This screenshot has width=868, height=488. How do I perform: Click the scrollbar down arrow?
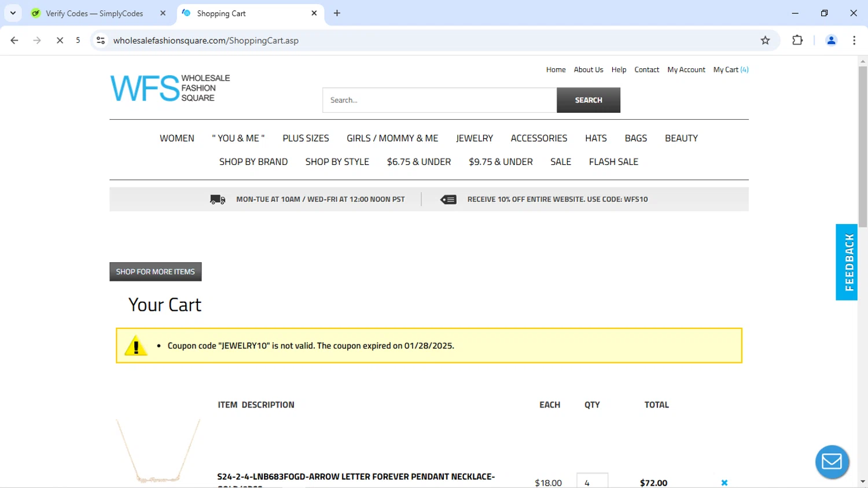coord(863,482)
